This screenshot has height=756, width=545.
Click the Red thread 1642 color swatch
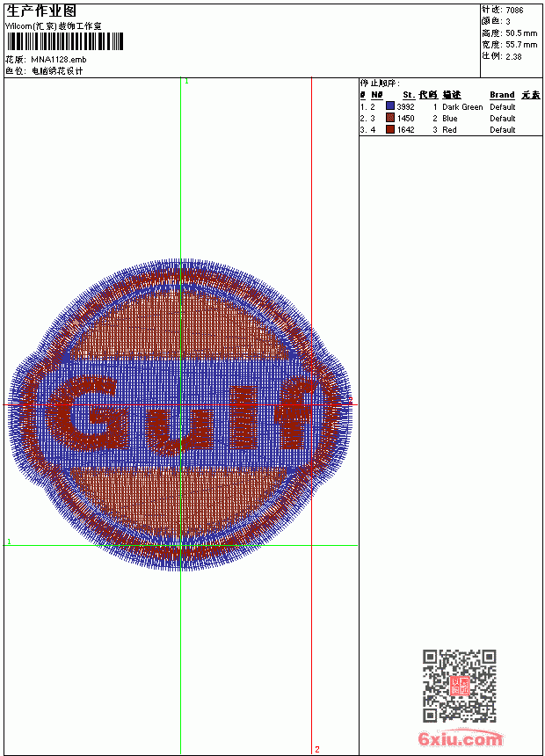coord(390,129)
